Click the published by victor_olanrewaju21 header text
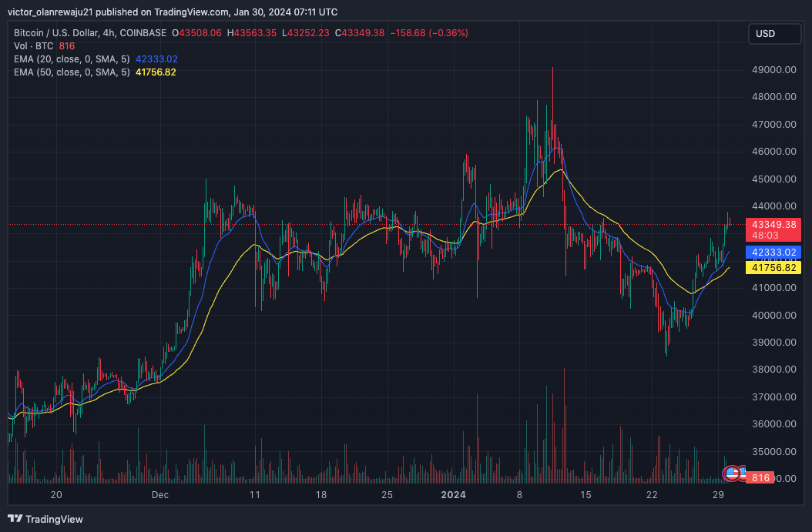The image size is (812, 532). (173, 12)
